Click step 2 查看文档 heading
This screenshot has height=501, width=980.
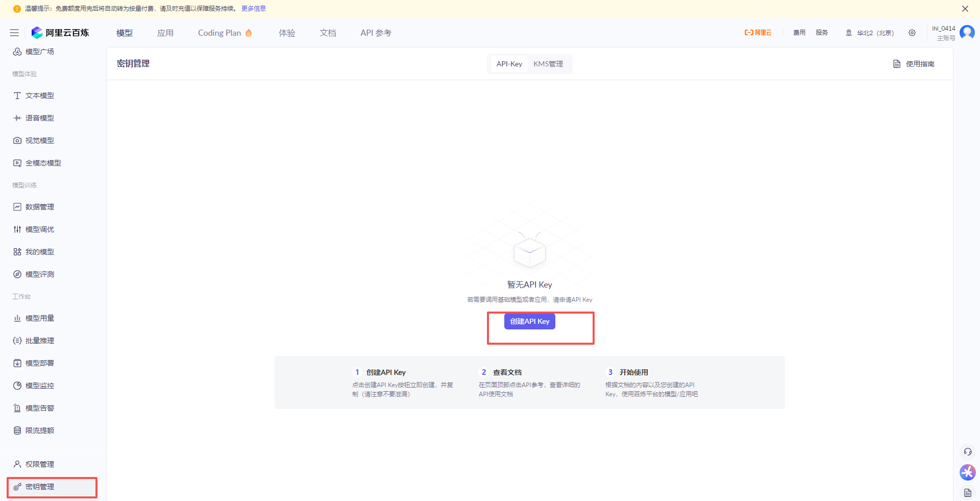point(507,372)
